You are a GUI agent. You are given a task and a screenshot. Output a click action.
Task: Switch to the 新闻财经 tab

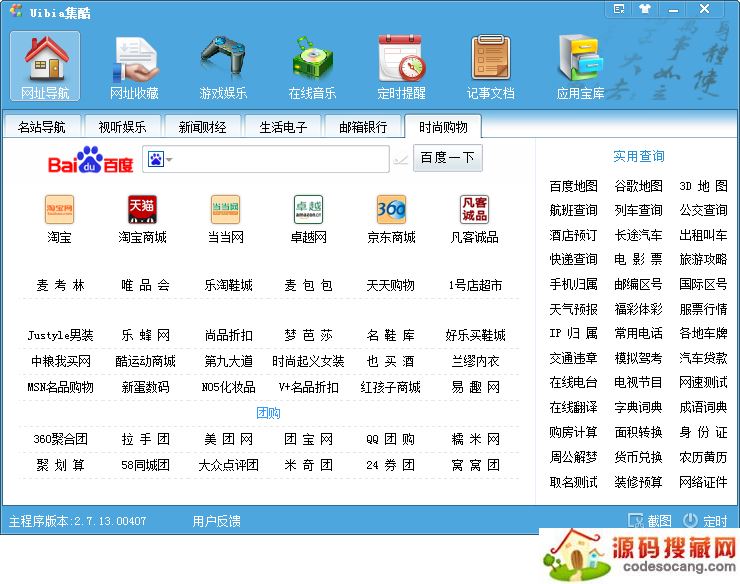point(202,127)
